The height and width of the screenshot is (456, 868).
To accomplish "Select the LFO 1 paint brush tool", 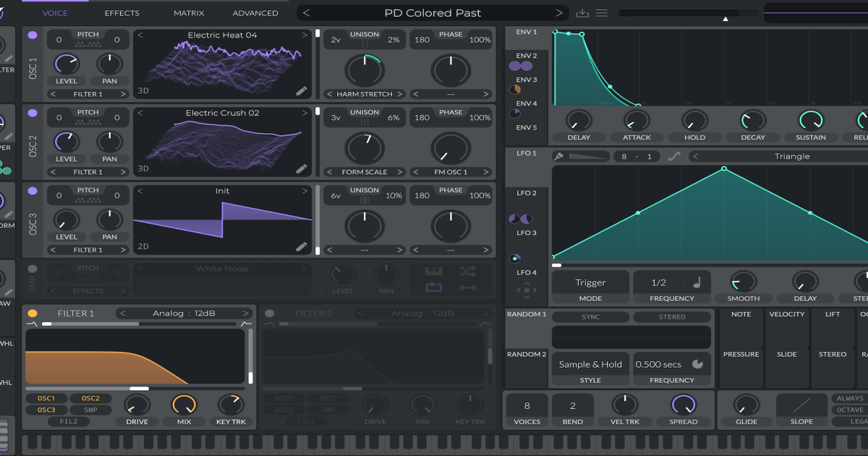I will pos(558,156).
